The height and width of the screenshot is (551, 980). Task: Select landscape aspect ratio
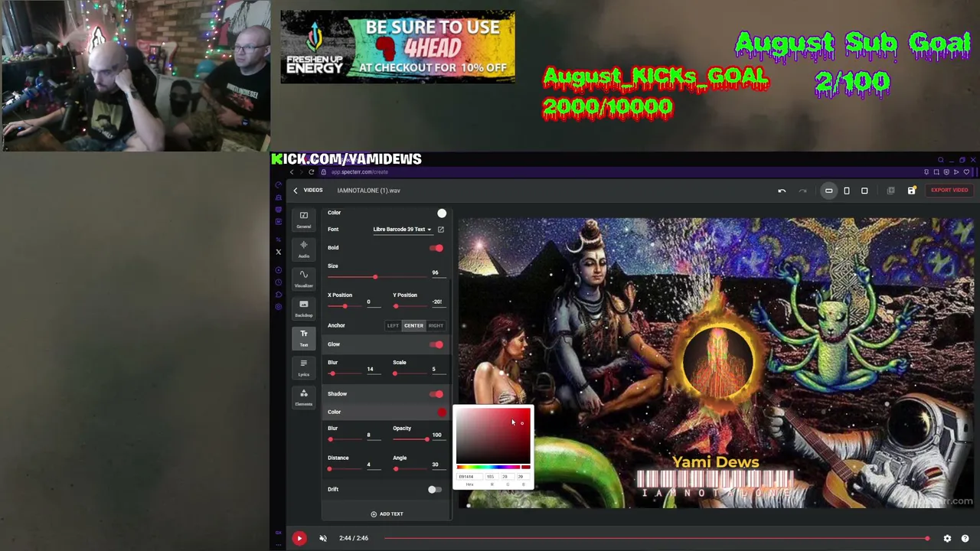coord(828,191)
